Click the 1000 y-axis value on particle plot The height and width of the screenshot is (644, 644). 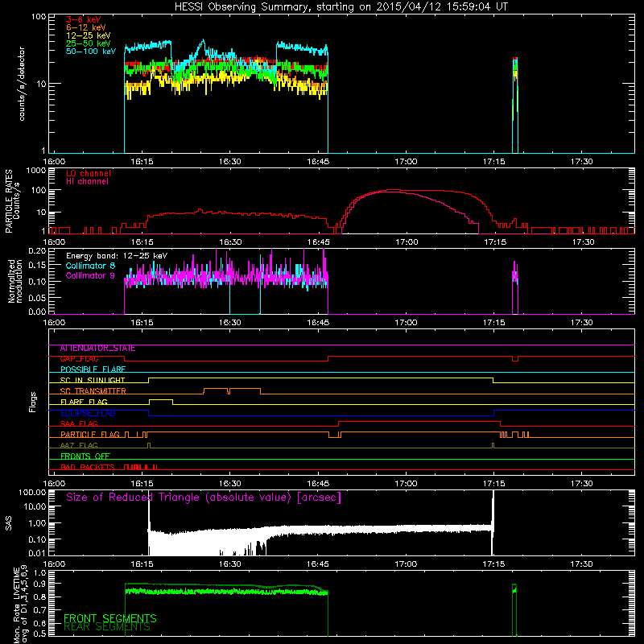pos(35,171)
